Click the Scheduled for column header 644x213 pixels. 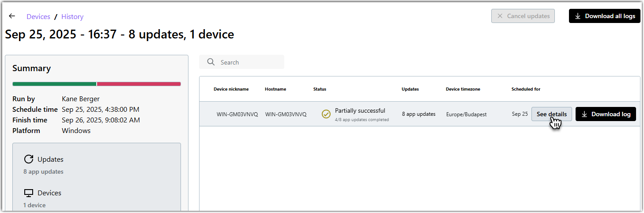[526, 89]
